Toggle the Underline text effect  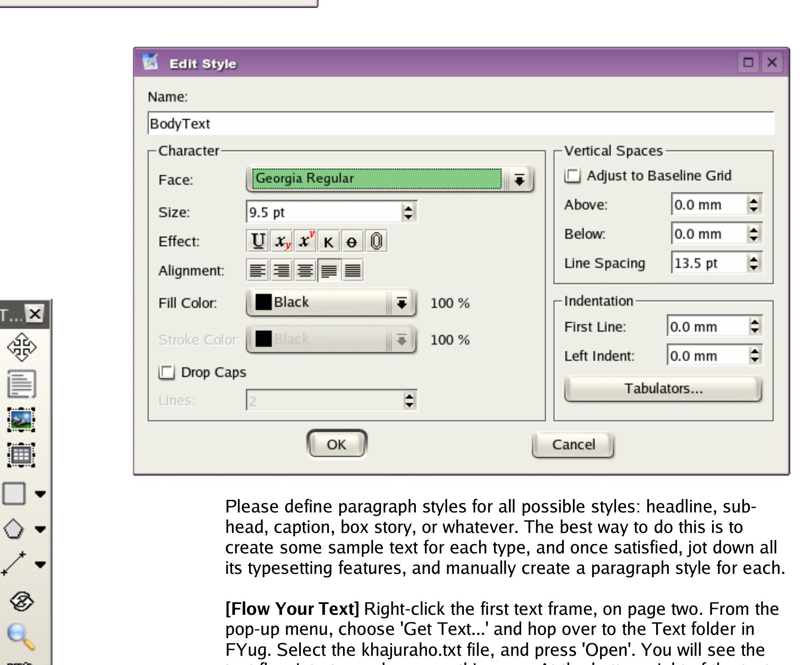tap(257, 241)
